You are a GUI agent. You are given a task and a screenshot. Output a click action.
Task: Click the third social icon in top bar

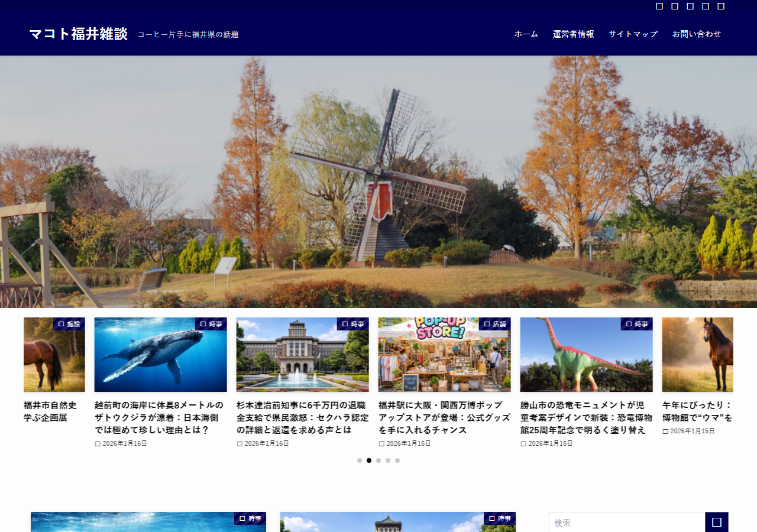click(x=690, y=7)
